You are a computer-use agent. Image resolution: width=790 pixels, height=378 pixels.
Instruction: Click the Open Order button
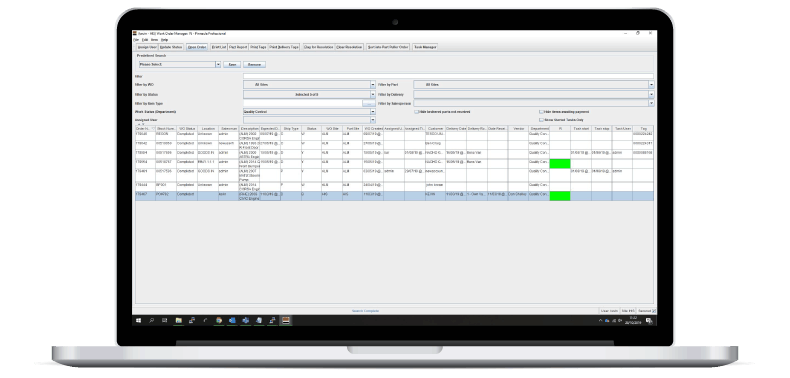[197, 47]
